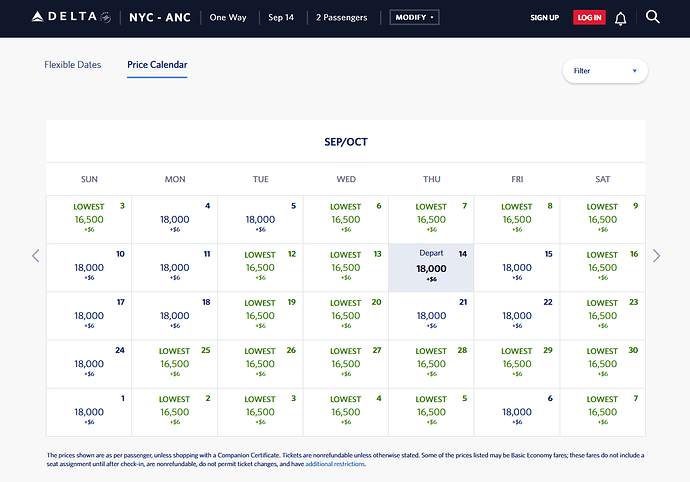Click Sep 14 date in header
Viewport: 690px width, 482px height.
[x=281, y=18]
